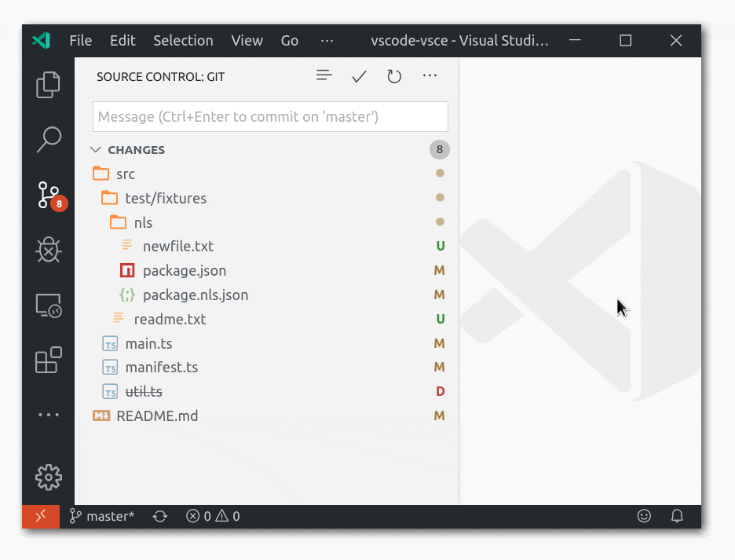Open the Extensions view
Image resolution: width=735 pixels, height=560 pixels.
(48, 360)
